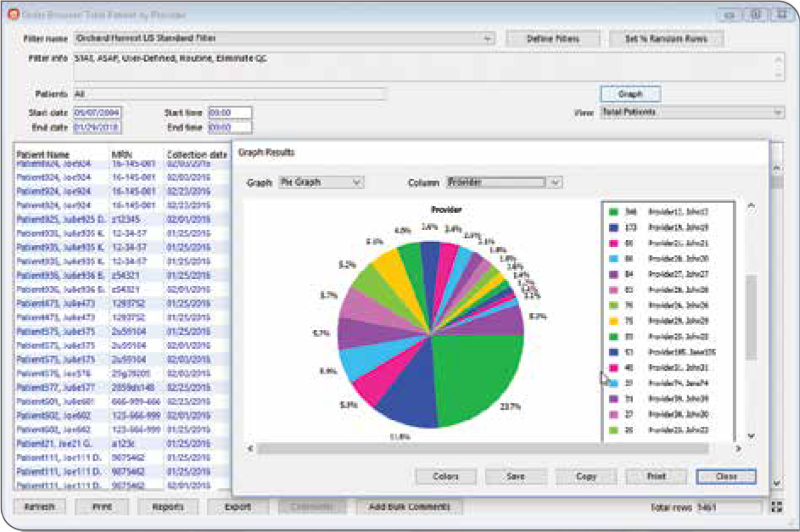Image resolution: width=800 pixels, height=532 pixels.
Task: Open the Graph type dropdown showing Pie Graph
Action: [x=356, y=182]
